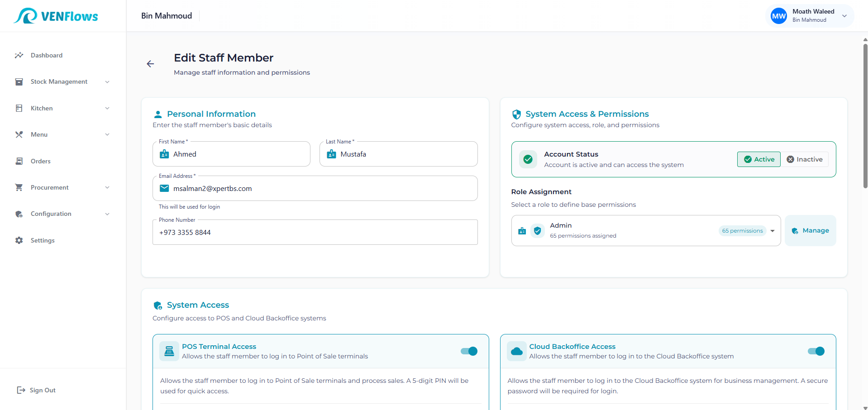Disable the POS Terminal Access toggle

469,351
